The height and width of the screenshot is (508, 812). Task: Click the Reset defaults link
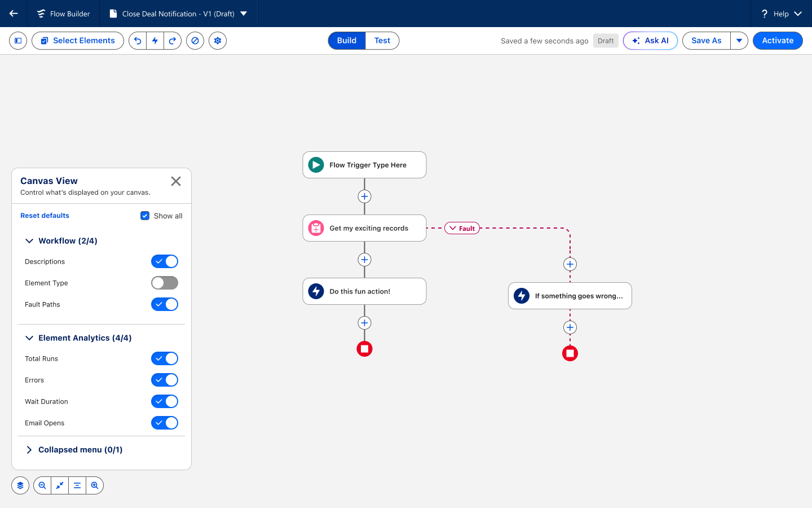pyautogui.click(x=45, y=216)
